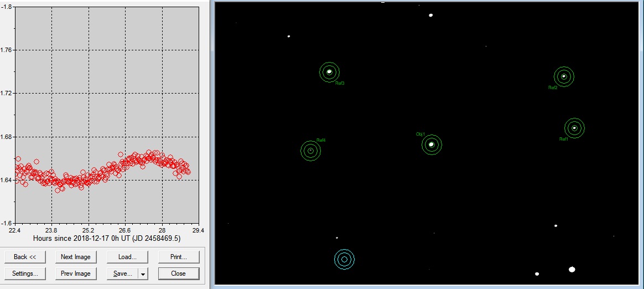Close the photometry graph window

tap(178, 273)
